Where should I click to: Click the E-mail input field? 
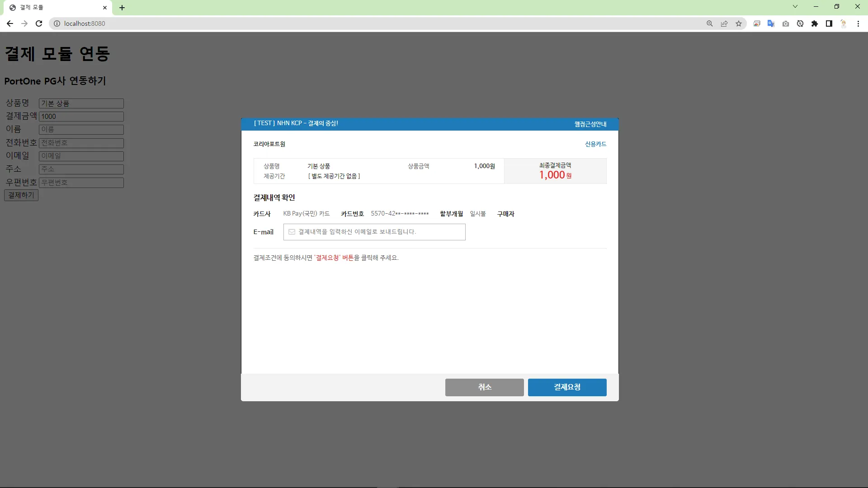(374, 232)
